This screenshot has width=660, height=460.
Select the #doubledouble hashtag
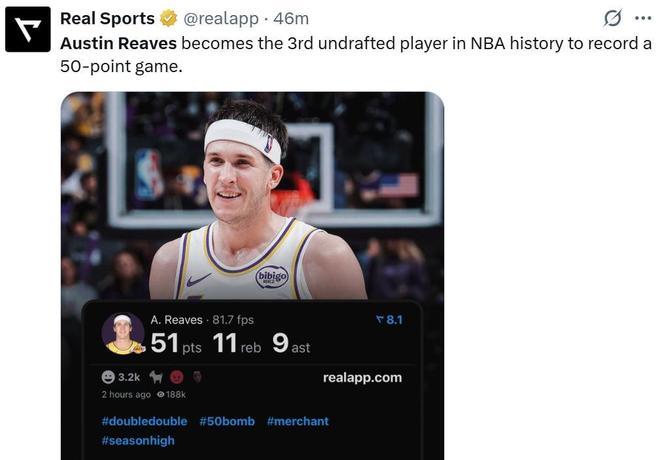pos(144,421)
